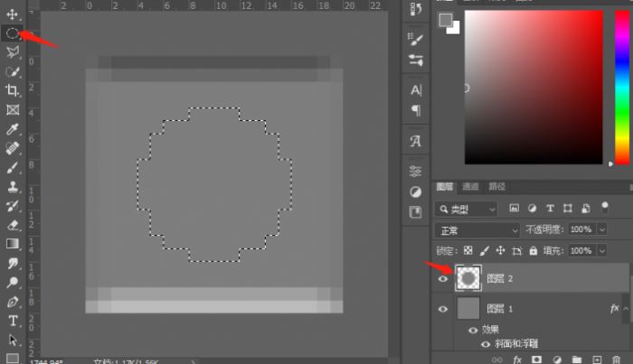This screenshot has height=364, width=633.
Task: Open the Character panel icon
Action: tap(415, 89)
